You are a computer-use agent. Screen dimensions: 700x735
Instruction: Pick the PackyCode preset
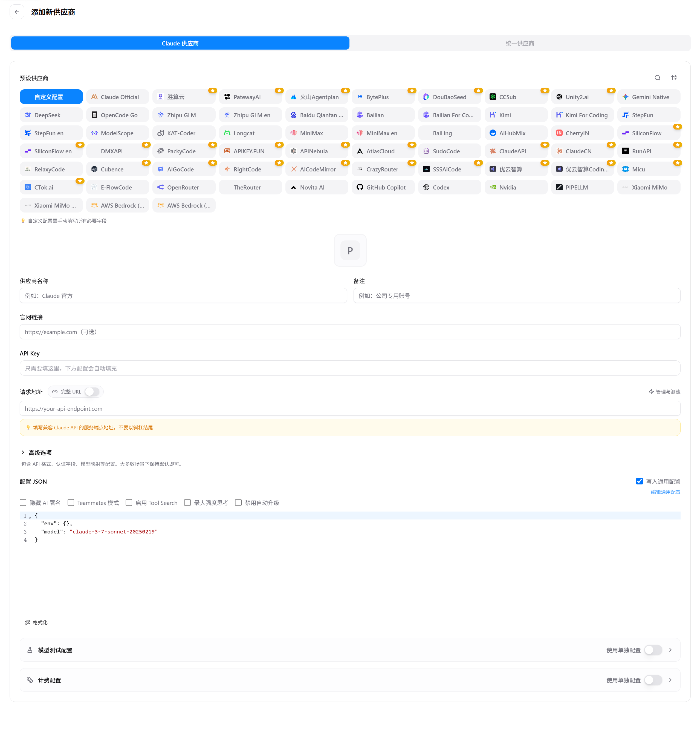(184, 151)
